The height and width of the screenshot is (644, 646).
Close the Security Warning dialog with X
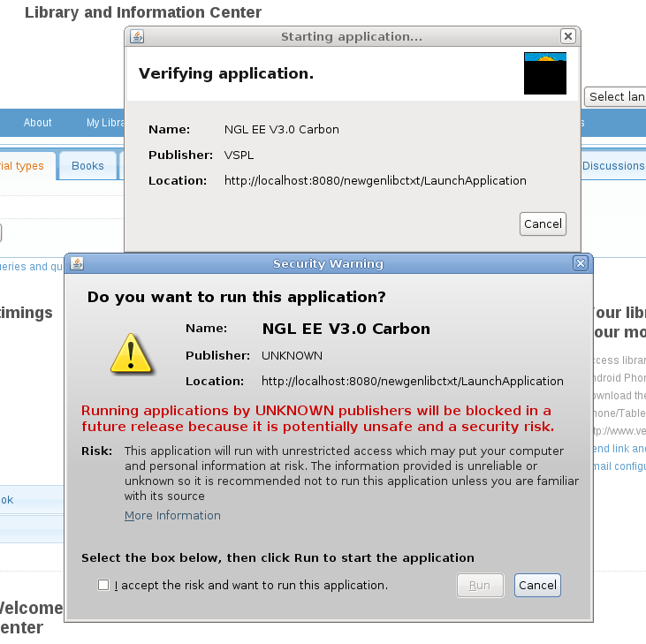(580, 263)
